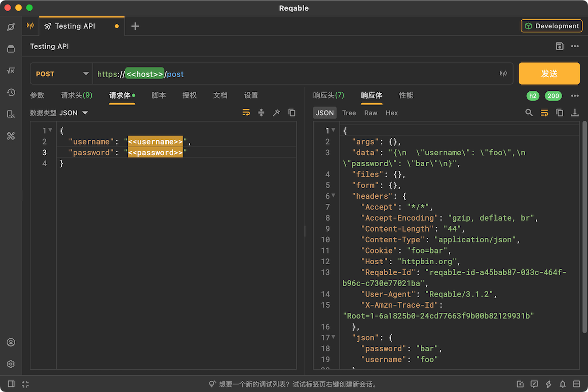
Task: Click the save icon beside Testing API
Action: pyautogui.click(x=559, y=46)
